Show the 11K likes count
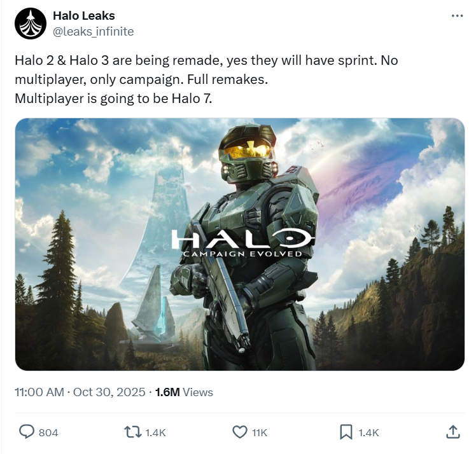This screenshot has width=476, height=454. pyautogui.click(x=260, y=432)
